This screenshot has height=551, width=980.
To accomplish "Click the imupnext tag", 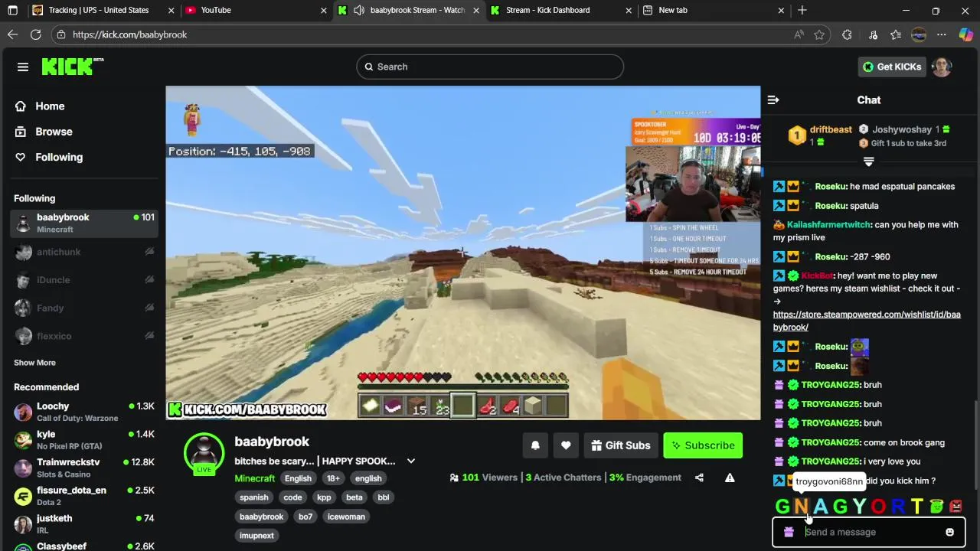I will 256,536.
